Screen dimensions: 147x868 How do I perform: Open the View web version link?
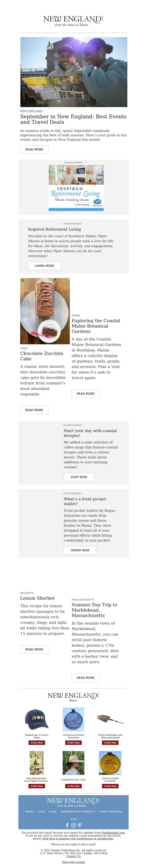[73, 862]
